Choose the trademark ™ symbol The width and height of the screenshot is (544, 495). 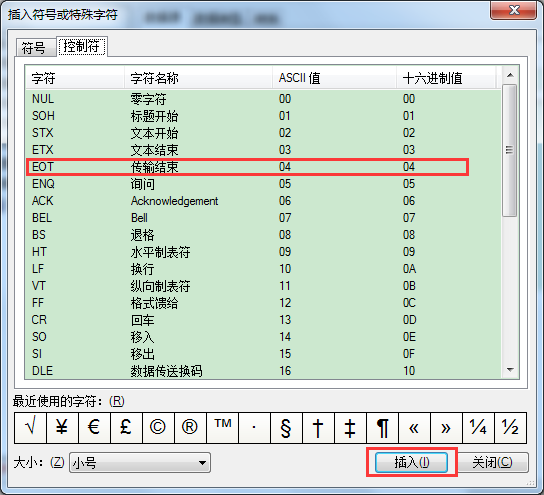222,428
